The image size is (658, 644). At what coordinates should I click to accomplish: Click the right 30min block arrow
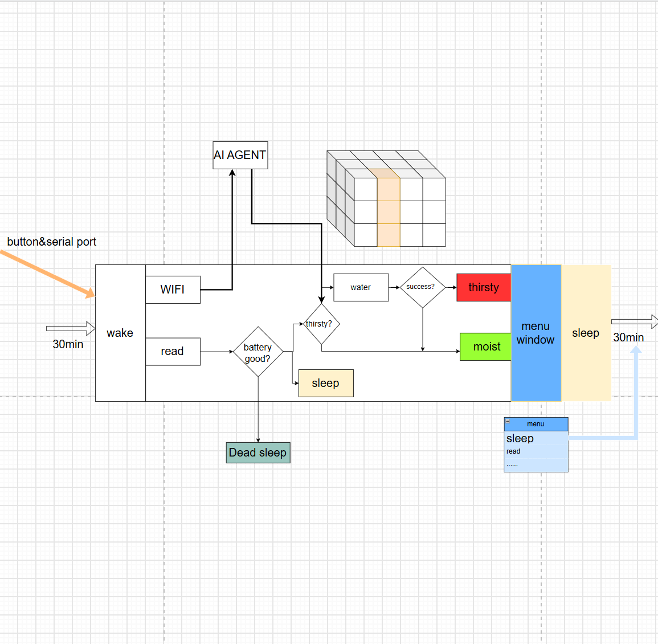click(x=635, y=321)
